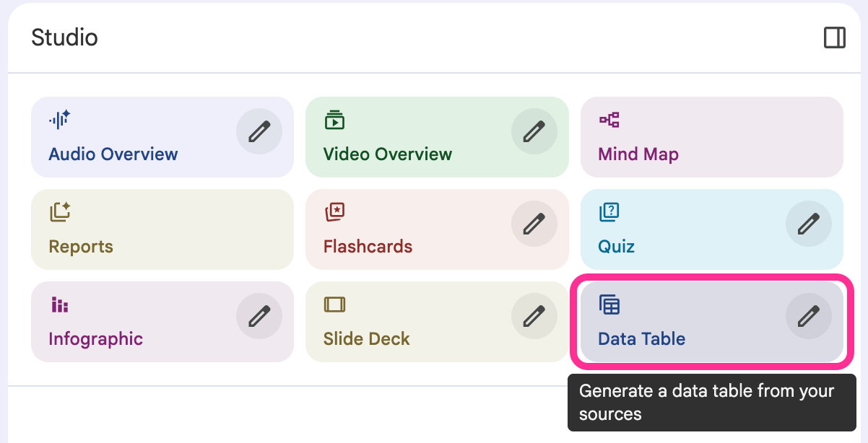Edit the Audio Overview settings

[x=259, y=131]
